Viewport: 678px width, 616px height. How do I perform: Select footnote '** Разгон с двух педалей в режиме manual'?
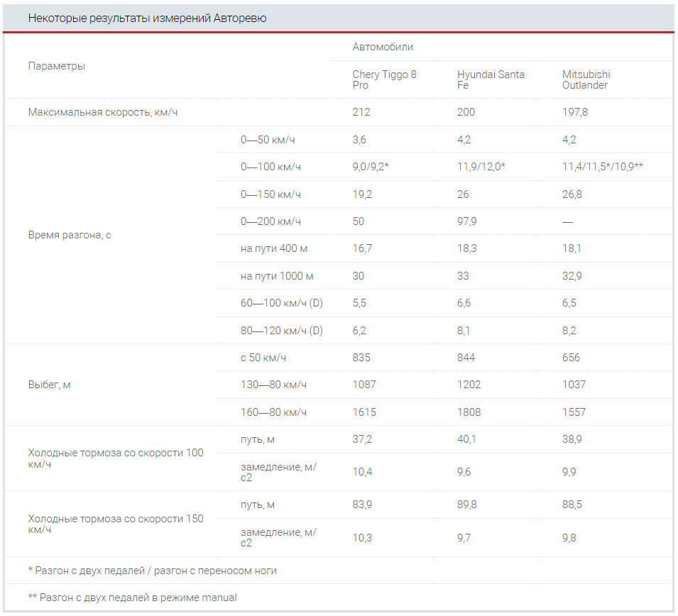pos(132,598)
